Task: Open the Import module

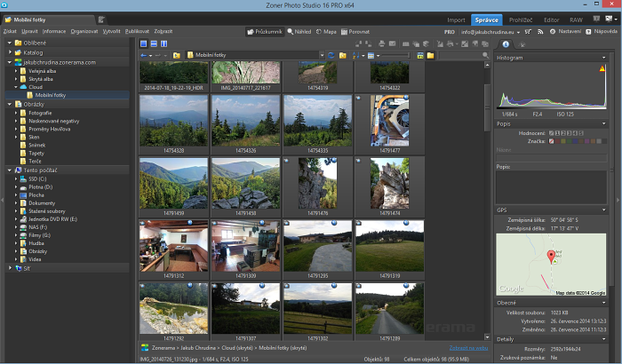Action: 456,20
